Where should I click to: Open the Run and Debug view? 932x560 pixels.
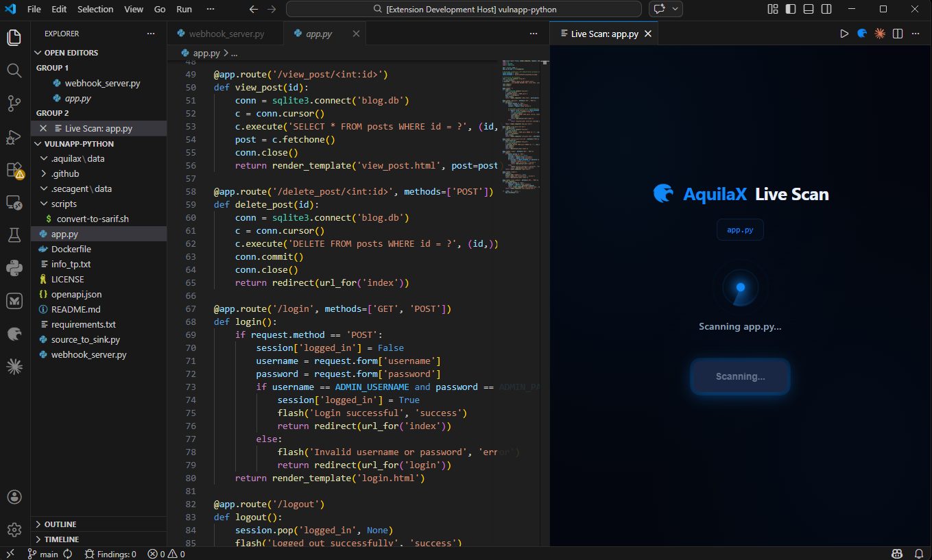pos(14,137)
